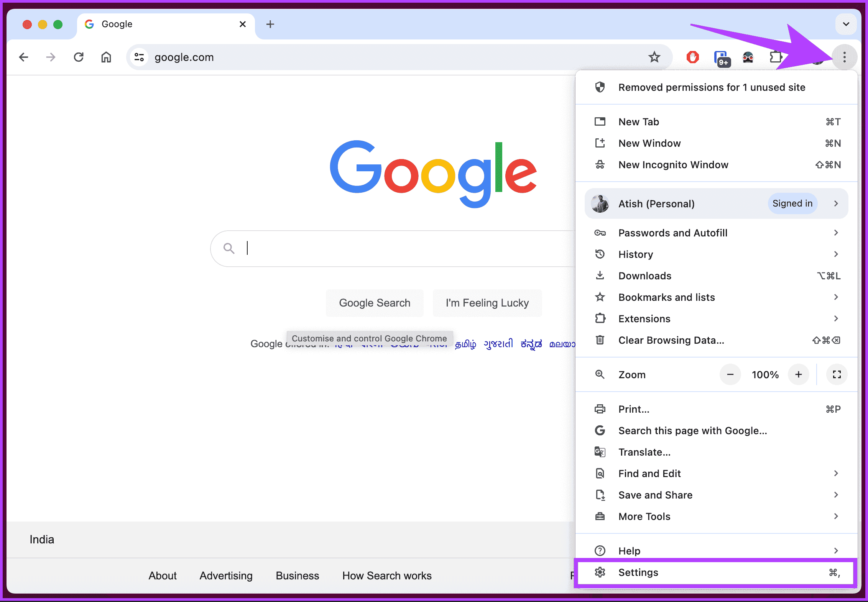Expand the Save and Share submenu
The height and width of the screenshot is (602, 868).
pyautogui.click(x=716, y=495)
